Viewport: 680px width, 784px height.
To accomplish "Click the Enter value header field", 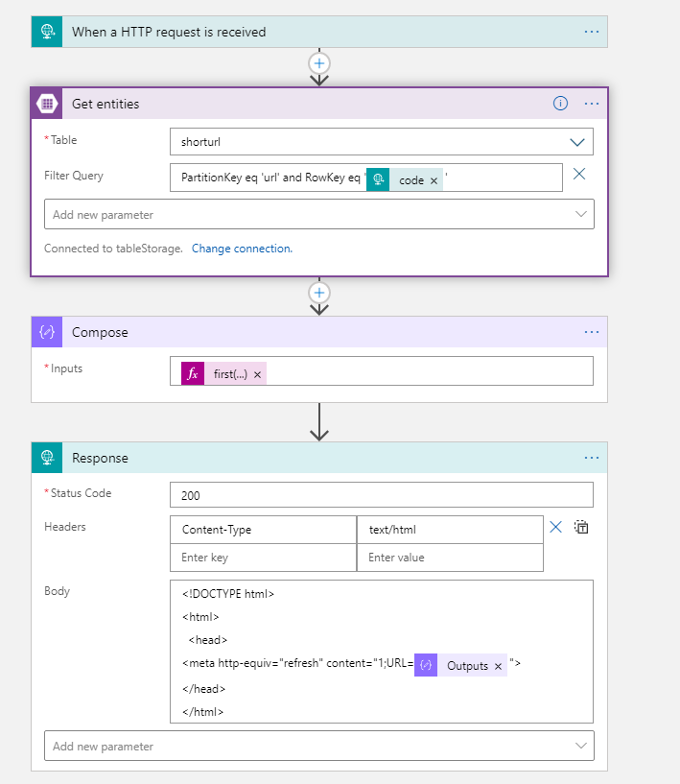I will [450, 558].
